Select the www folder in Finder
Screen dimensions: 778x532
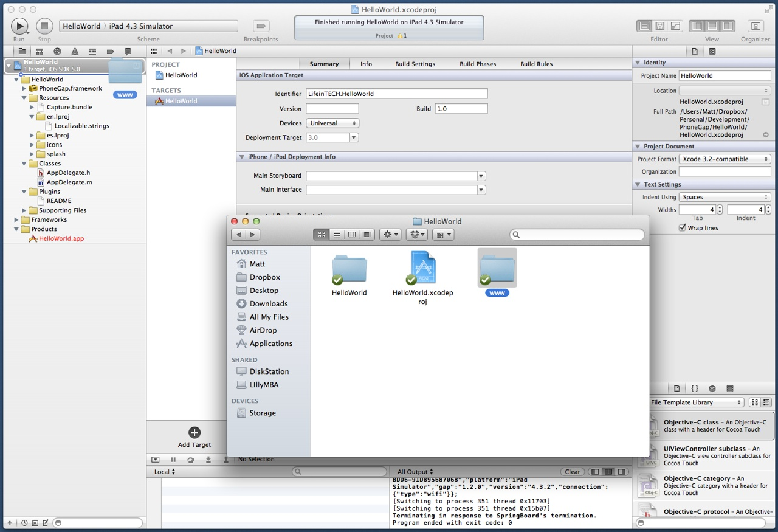497,269
